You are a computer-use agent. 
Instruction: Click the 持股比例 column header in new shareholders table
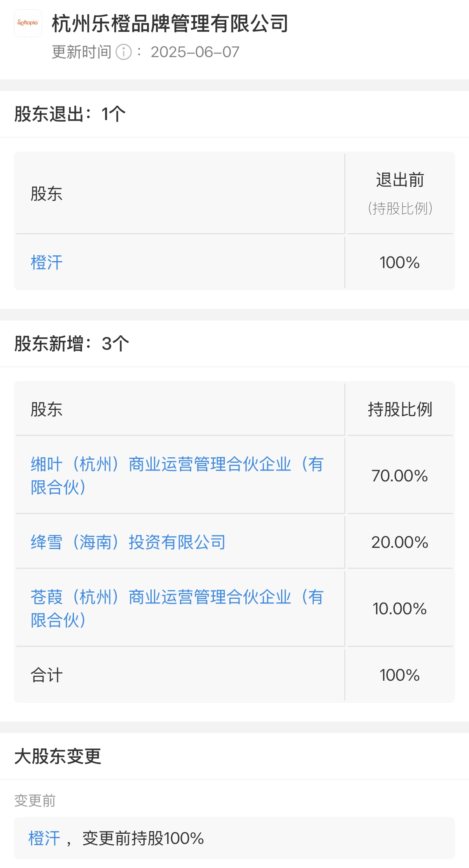400,410
